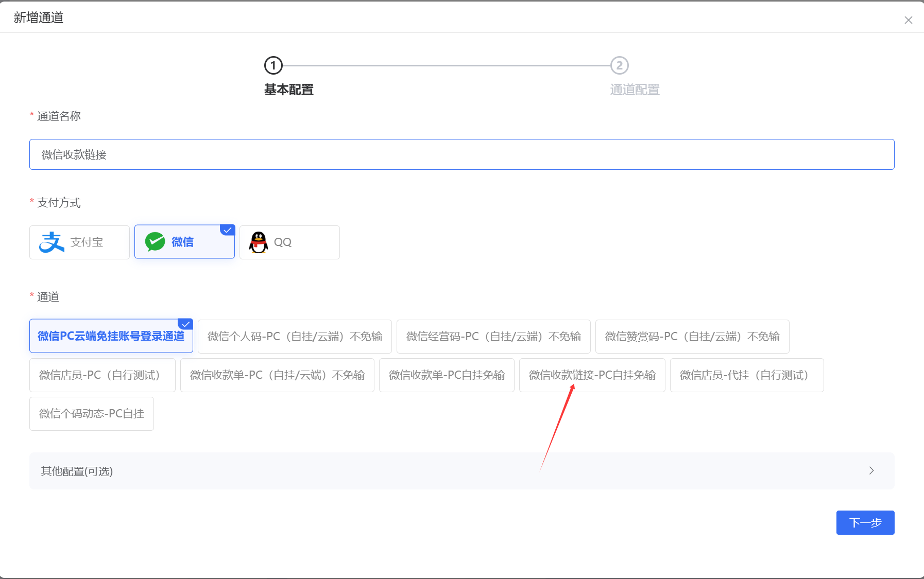Select channel 微信店员-代挂（自行测试）
Image resolution: width=924 pixels, height=579 pixels.
pos(747,375)
